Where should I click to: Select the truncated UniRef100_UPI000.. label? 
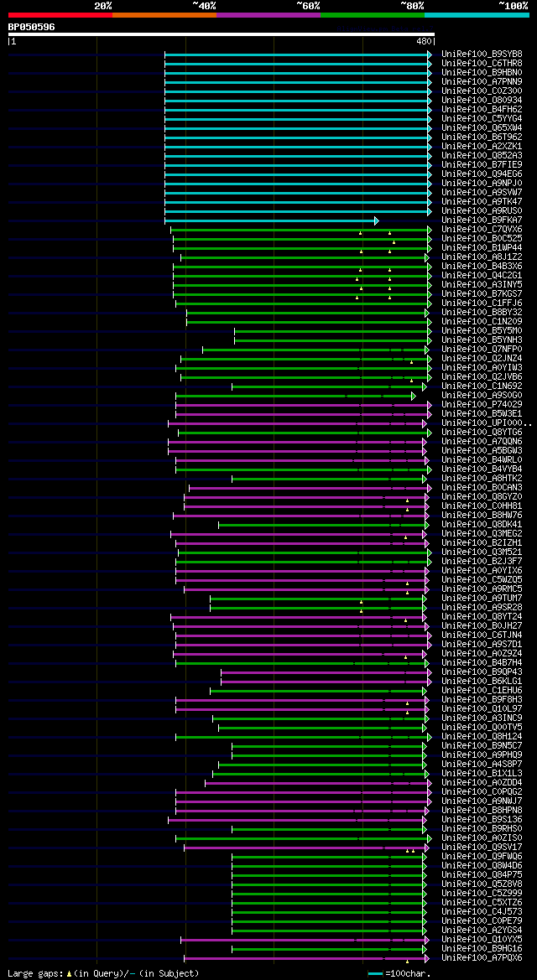487,423
